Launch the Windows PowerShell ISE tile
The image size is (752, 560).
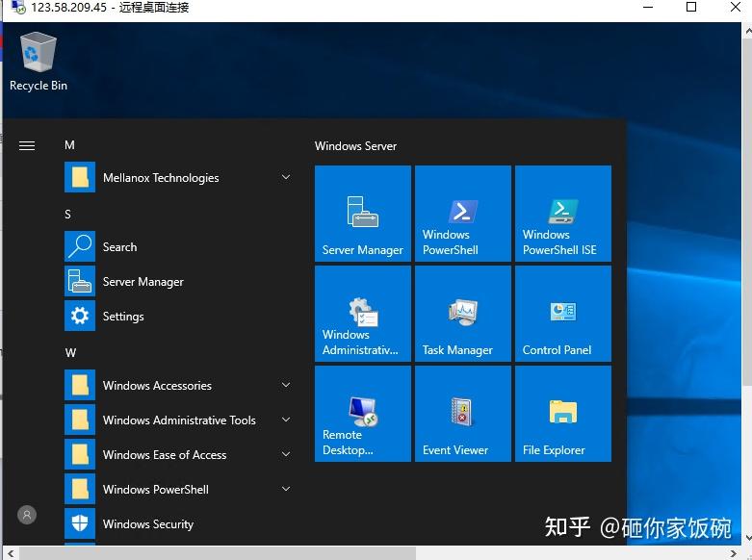(x=563, y=214)
